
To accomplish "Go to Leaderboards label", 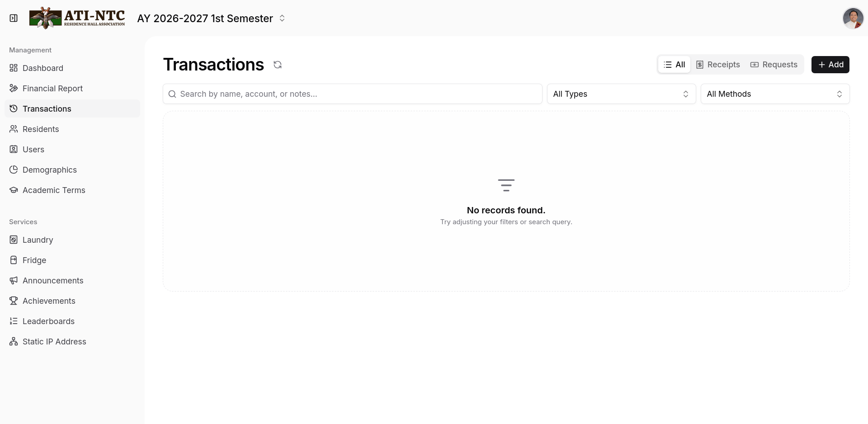I will [48, 321].
